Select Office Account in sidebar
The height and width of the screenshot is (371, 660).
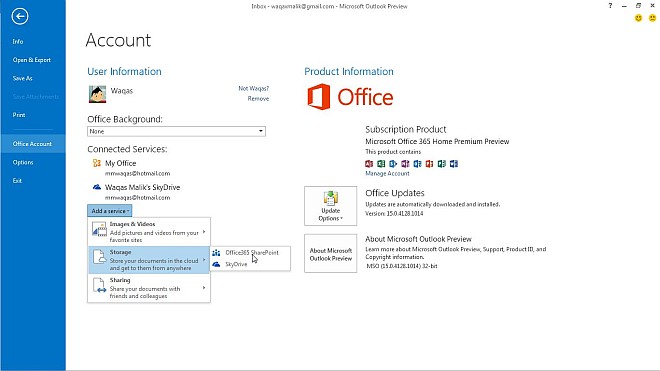(32, 144)
